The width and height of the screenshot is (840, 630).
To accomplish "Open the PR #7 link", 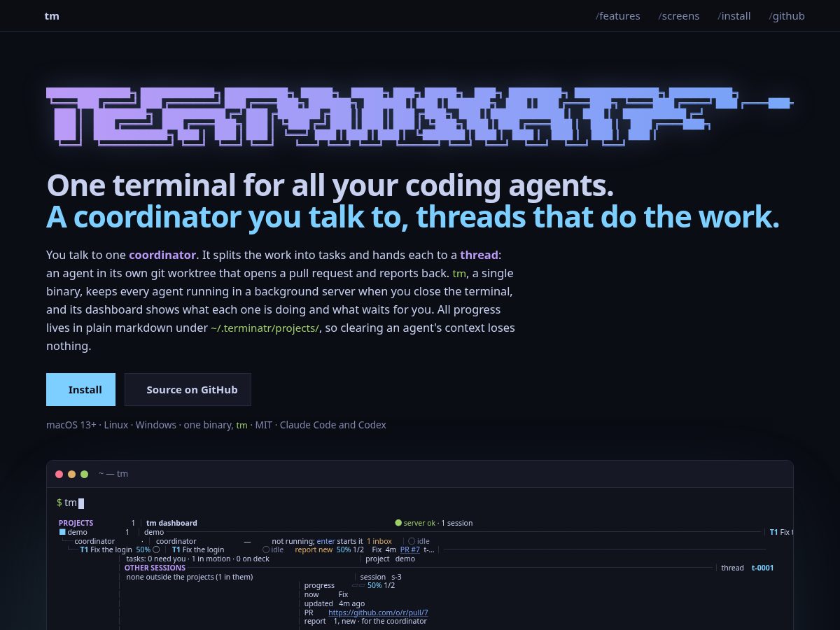I will [410, 549].
